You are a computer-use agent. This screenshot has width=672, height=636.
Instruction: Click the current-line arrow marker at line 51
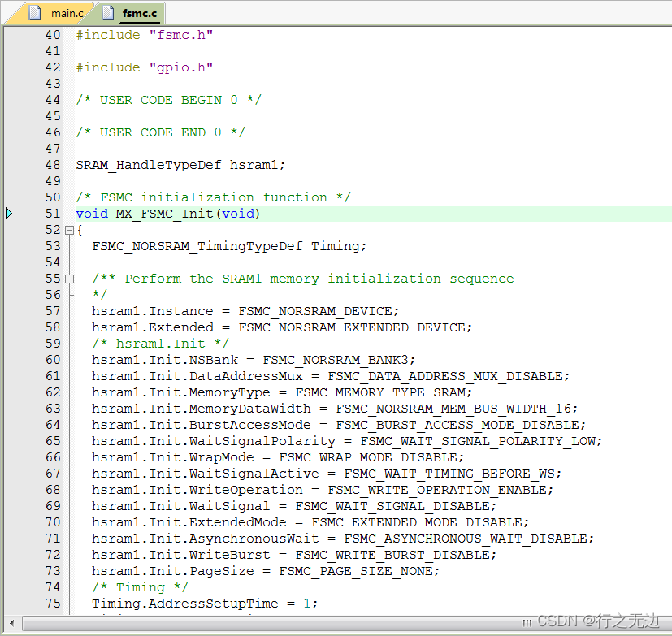9,214
